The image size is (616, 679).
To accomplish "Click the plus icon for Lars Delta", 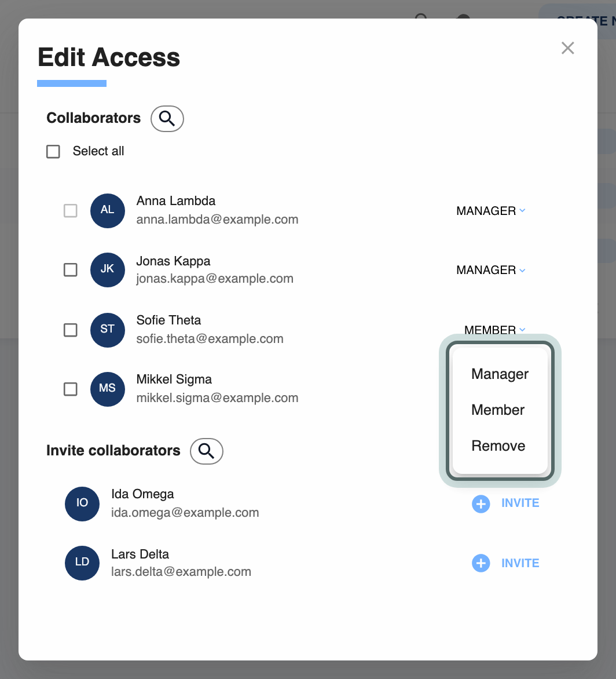I will click(481, 563).
